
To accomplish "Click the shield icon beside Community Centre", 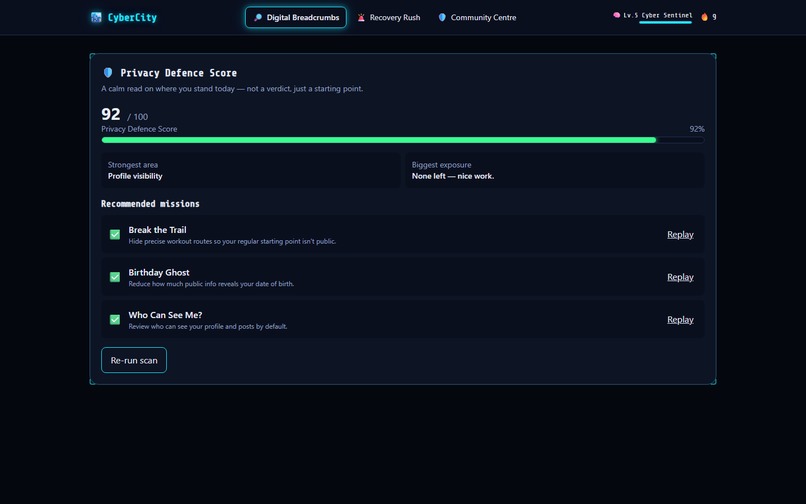I will point(442,17).
